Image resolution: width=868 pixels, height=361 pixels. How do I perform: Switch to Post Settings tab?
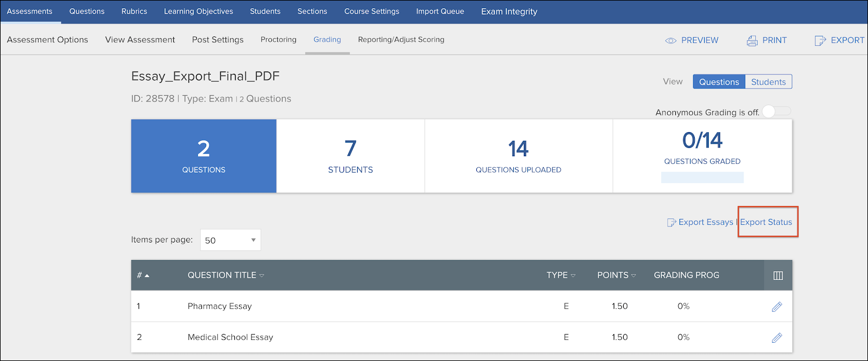click(x=218, y=40)
